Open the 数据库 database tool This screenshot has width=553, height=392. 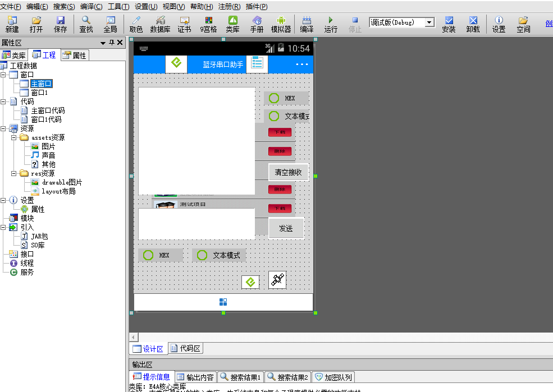pos(160,24)
